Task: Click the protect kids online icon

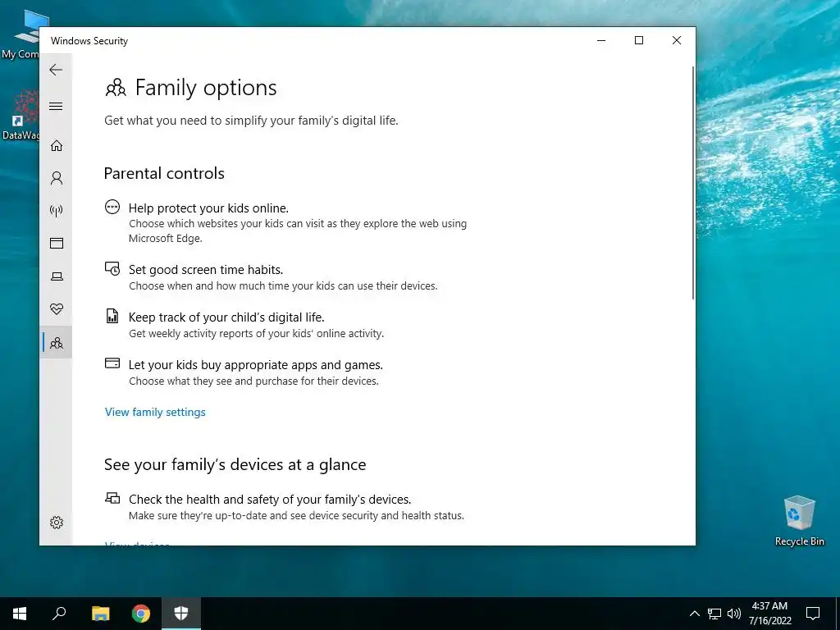Action: coord(112,207)
